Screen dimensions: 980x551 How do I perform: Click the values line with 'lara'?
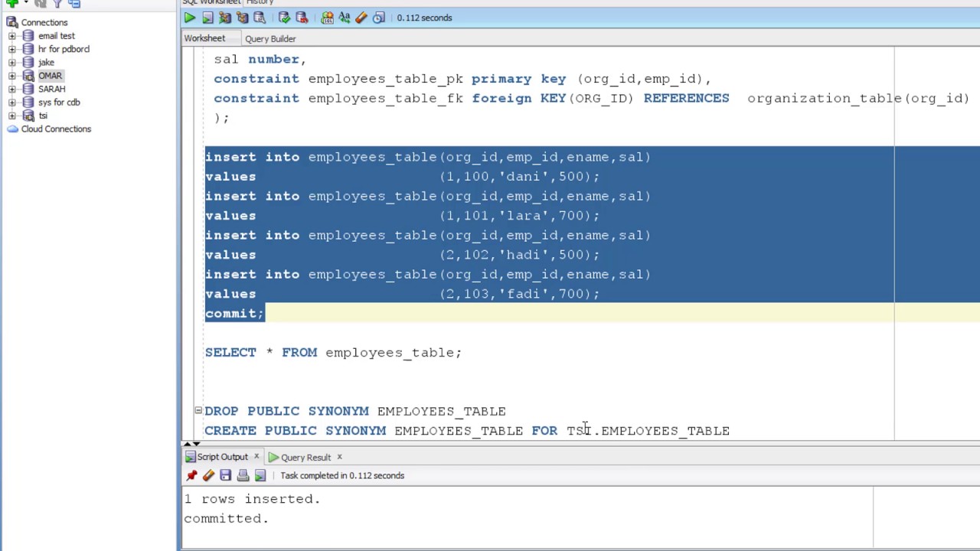point(402,216)
